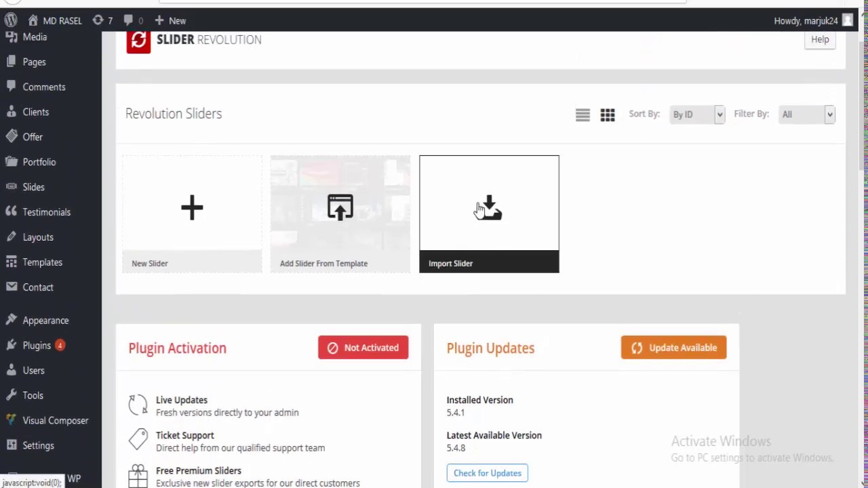This screenshot has height=488, width=868.
Task: Open the WordPress logo menu
Action: [x=12, y=20]
